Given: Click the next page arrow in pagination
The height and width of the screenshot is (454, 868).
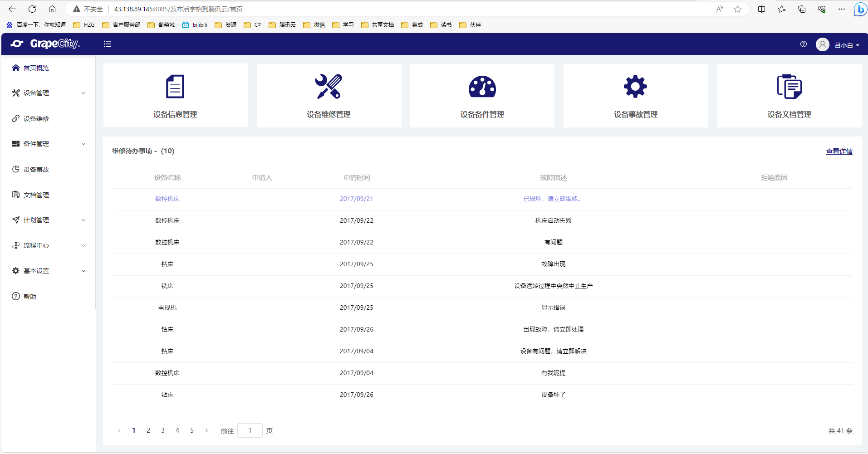Looking at the screenshot, I should 206,430.
